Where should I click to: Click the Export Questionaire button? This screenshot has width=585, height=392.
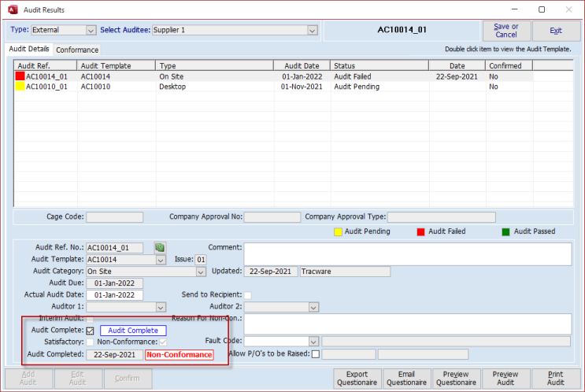[357, 378]
